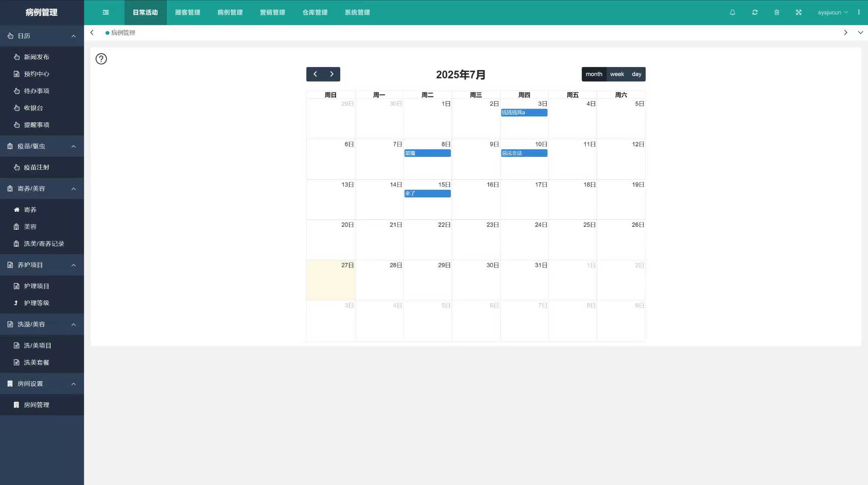The image size is (868, 485).
Task: Click the vertical three-dots more icon
Action: coord(859,13)
